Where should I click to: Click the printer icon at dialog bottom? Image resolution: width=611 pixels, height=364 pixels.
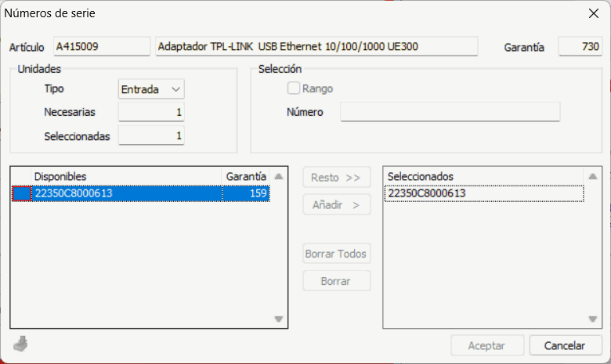(x=20, y=344)
